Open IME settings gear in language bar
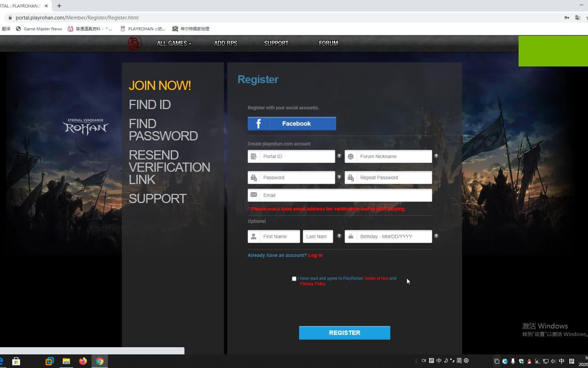 point(466,361)
